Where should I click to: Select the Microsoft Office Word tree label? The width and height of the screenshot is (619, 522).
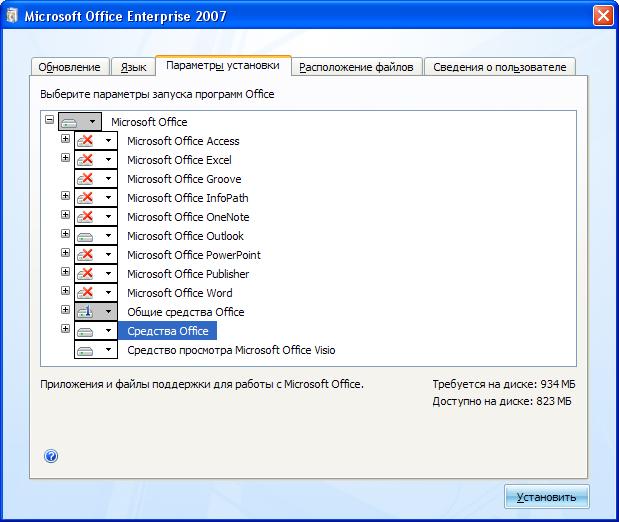tap(179, 293)
